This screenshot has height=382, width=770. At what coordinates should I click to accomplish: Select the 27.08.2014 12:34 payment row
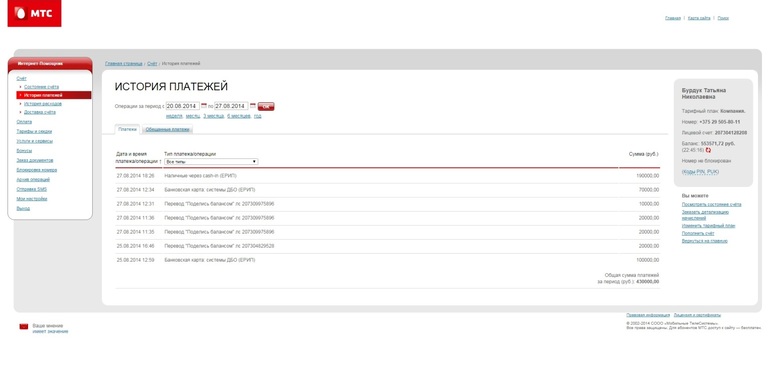387,190
